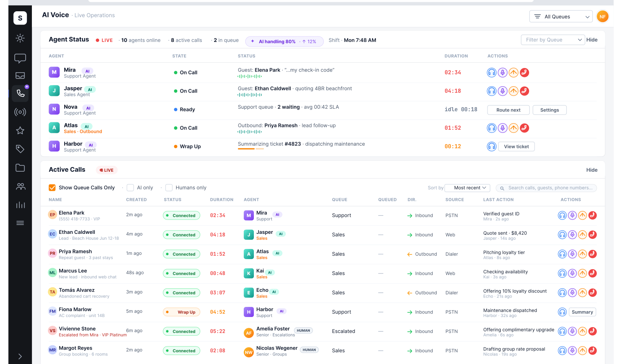This screenshot has height=364, width=622.
Task: Escalate Priya Ramesh's active call
Action: tap(582, 254)
